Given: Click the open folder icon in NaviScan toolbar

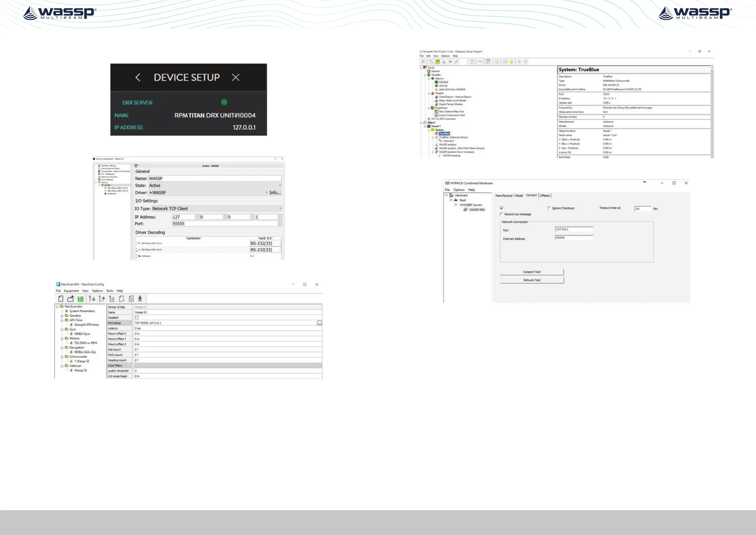Looking at the screenshot, I should tap(70, 299).
